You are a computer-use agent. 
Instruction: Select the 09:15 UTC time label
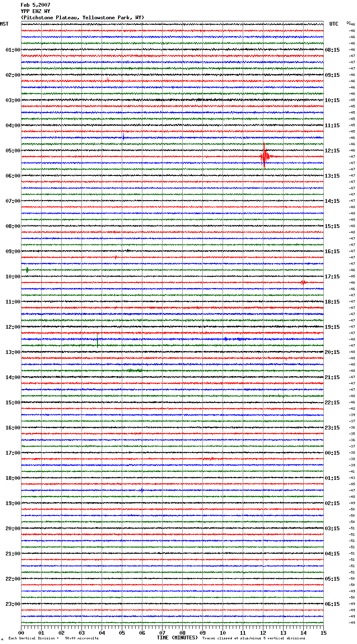pos(332,75)
